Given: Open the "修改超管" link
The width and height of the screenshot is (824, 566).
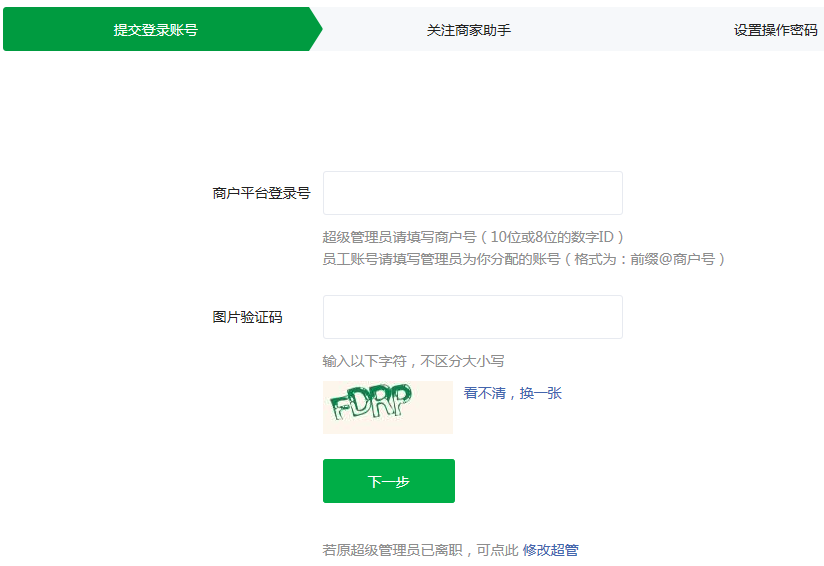Looking at the screenshot, I should click(x=550, y=550).
